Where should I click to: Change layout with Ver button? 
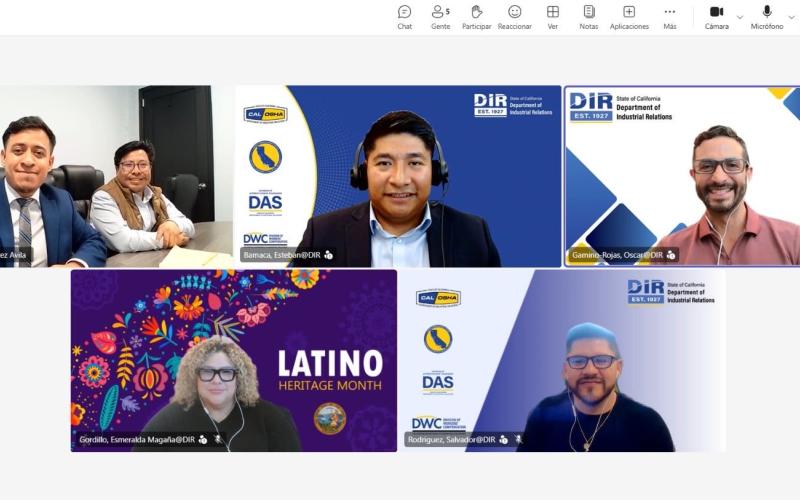pos(553,17)
